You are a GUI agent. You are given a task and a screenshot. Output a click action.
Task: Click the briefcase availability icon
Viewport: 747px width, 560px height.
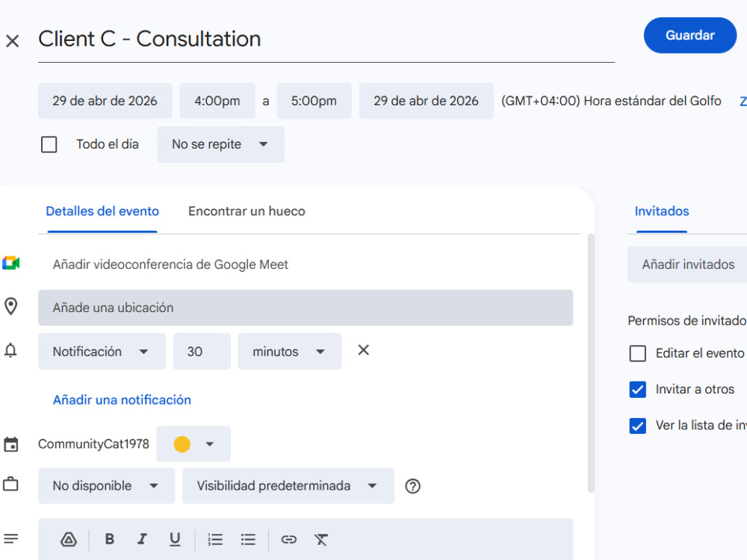click(x=10, y=485)
